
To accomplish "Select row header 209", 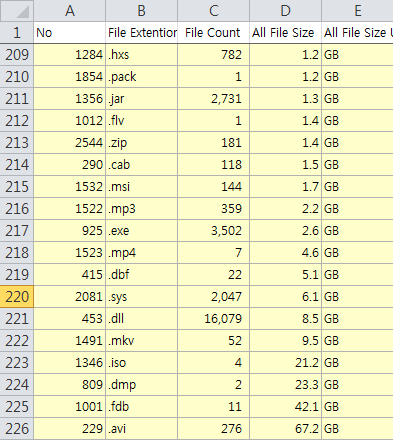I will point(17,54).
